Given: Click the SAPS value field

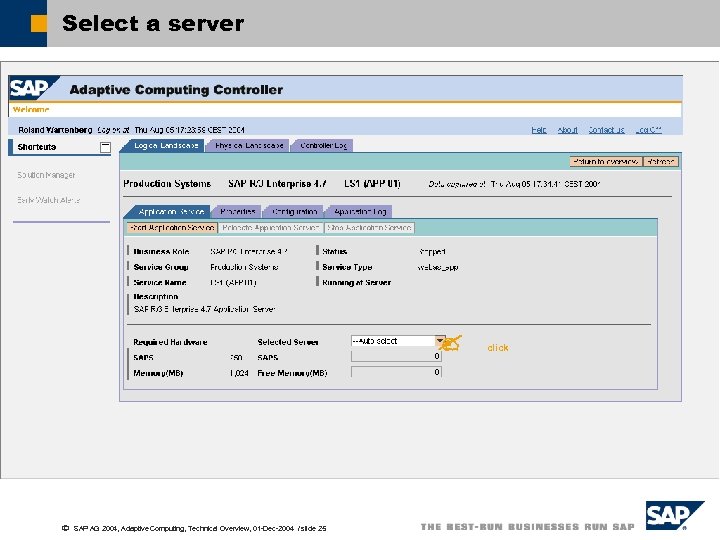Looking at the screenshot, I should pyautogui.click(x=396, y=357).
